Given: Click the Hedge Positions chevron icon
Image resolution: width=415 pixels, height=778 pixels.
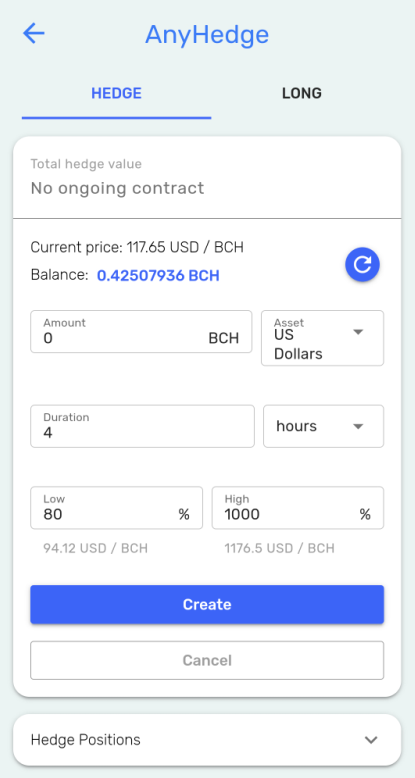Looking at the screenshot, I should point(371,740).
